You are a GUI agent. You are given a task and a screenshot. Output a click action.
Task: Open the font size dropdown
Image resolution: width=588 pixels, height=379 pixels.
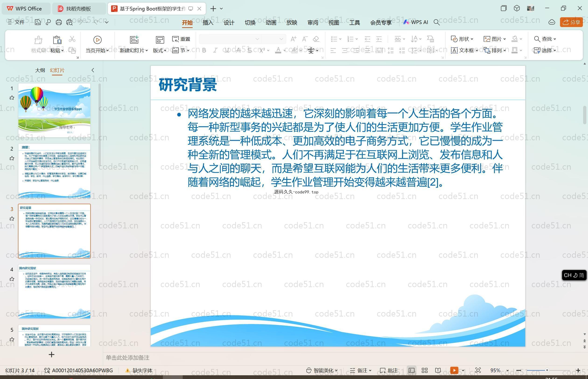(281, 39)
